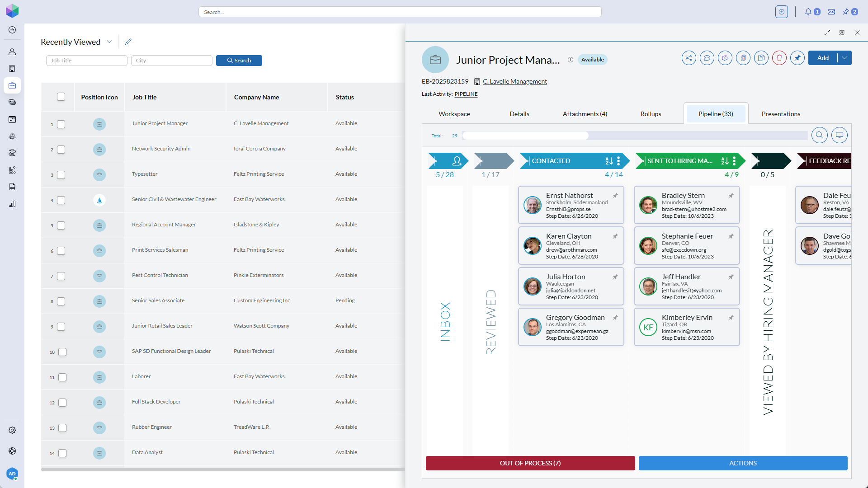Open the share icon on Junior Project Manager record
This screenshot has width=868, height=488.
point(689,58)
